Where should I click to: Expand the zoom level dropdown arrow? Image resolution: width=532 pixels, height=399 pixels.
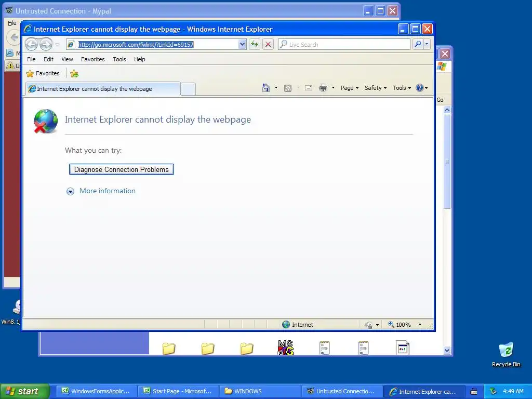(x=420, y=325)
